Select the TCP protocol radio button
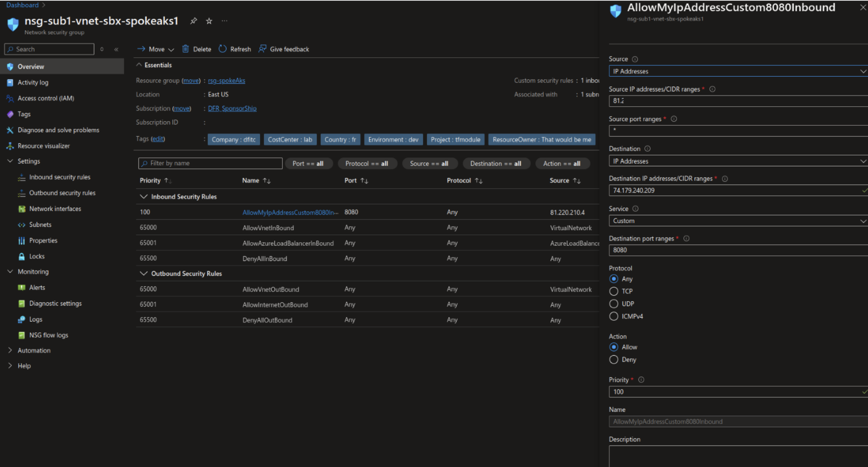The width and height of the screenshot is (868, 467). click(614, 291)
